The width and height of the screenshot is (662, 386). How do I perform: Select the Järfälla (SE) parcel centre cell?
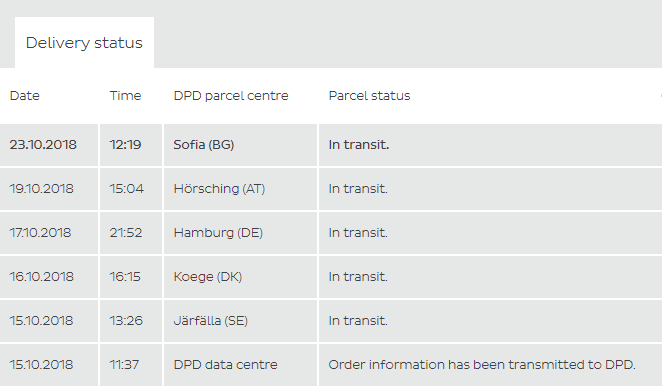click(x=240, y=321)
